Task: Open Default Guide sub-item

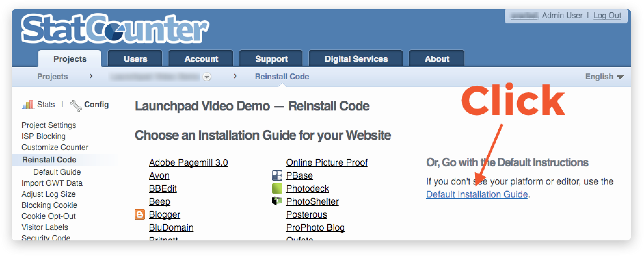Action: 57,172
